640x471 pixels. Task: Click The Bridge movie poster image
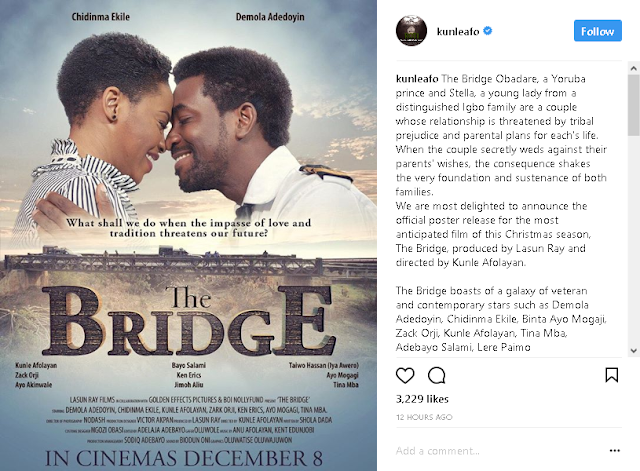coord(188,236)
